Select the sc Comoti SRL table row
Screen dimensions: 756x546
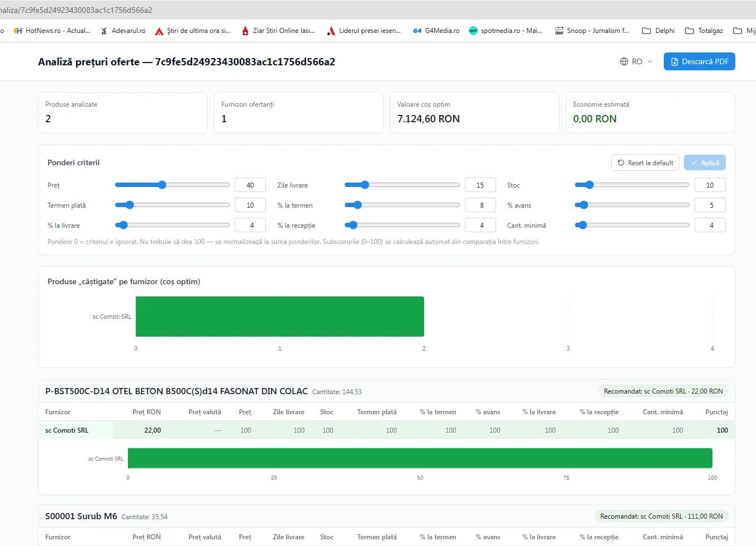[x=387, y=430]
